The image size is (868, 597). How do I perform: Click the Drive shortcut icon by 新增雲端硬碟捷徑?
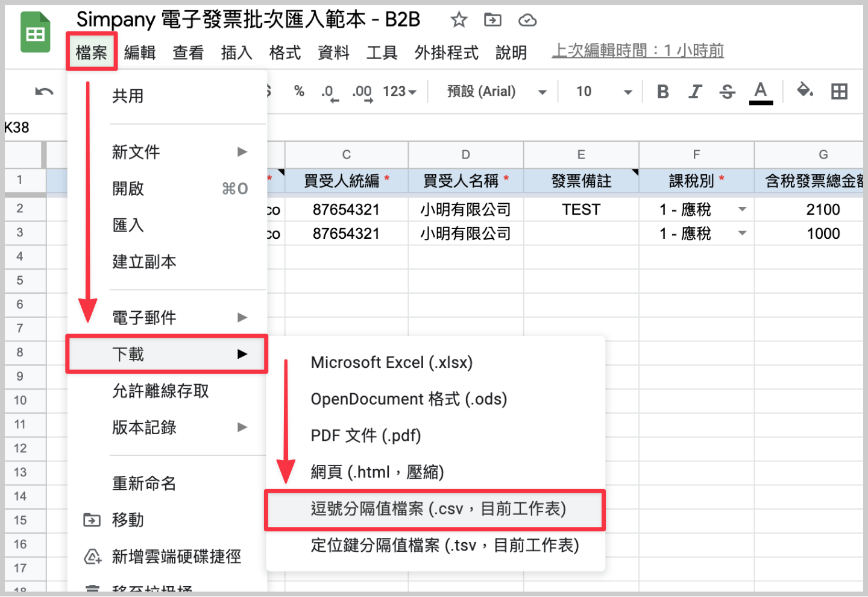click(92, 557)
